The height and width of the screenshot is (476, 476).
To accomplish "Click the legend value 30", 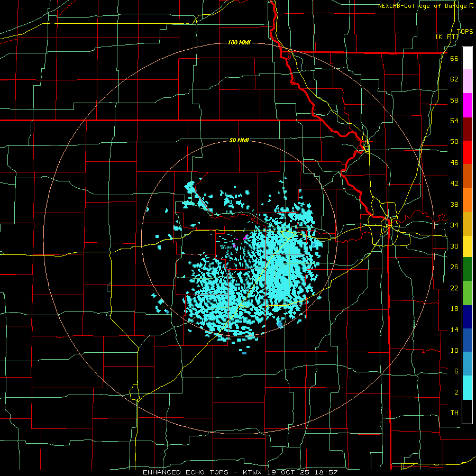I will point(454,246).
